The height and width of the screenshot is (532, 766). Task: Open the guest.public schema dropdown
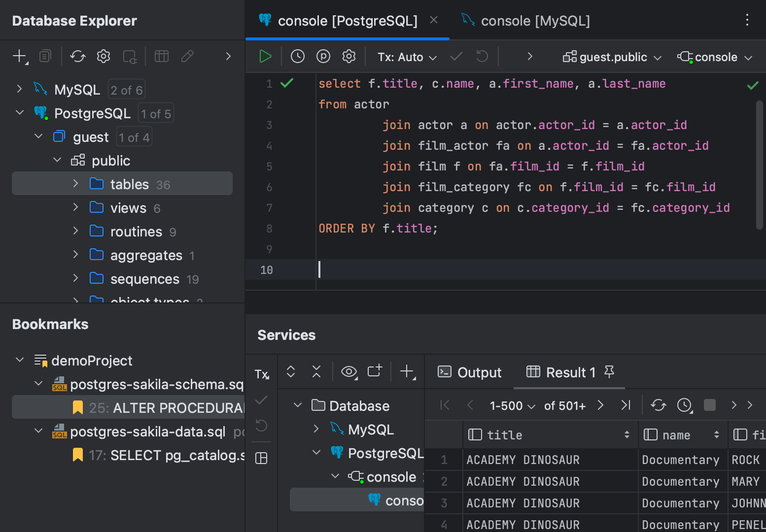tap(612, 57)
